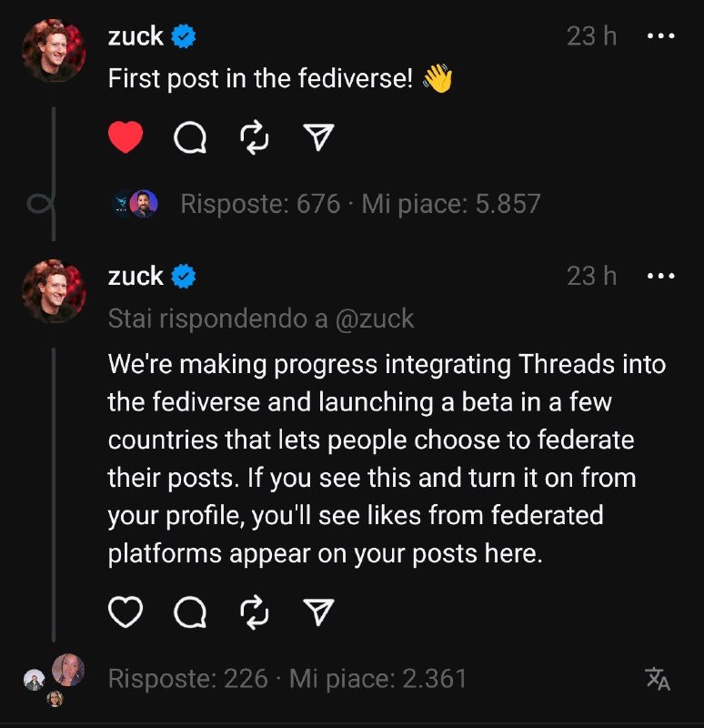View zuck's profile picture on first post
This screenshot has height=728, width=704.
click(x=54, y=51)
